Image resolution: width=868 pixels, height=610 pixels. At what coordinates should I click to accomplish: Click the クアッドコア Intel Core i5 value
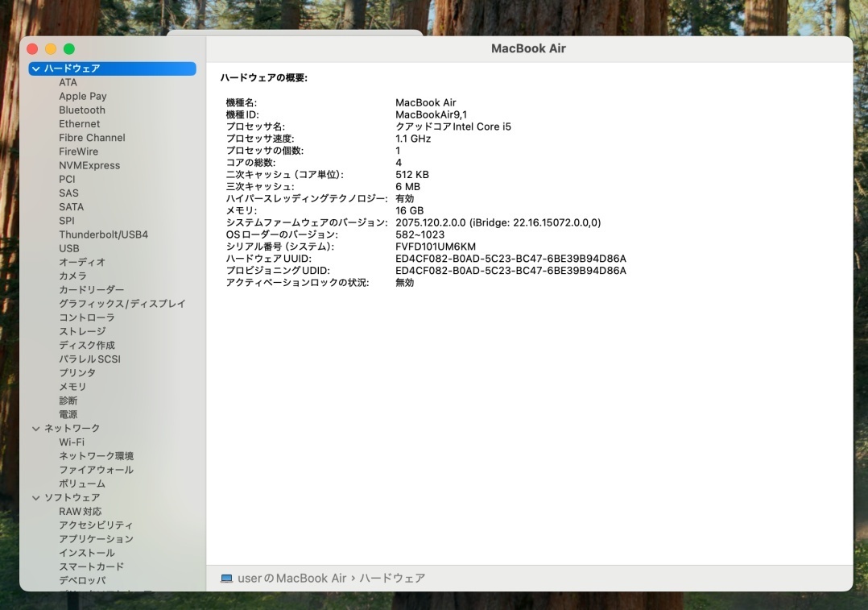tap(453, 127)
